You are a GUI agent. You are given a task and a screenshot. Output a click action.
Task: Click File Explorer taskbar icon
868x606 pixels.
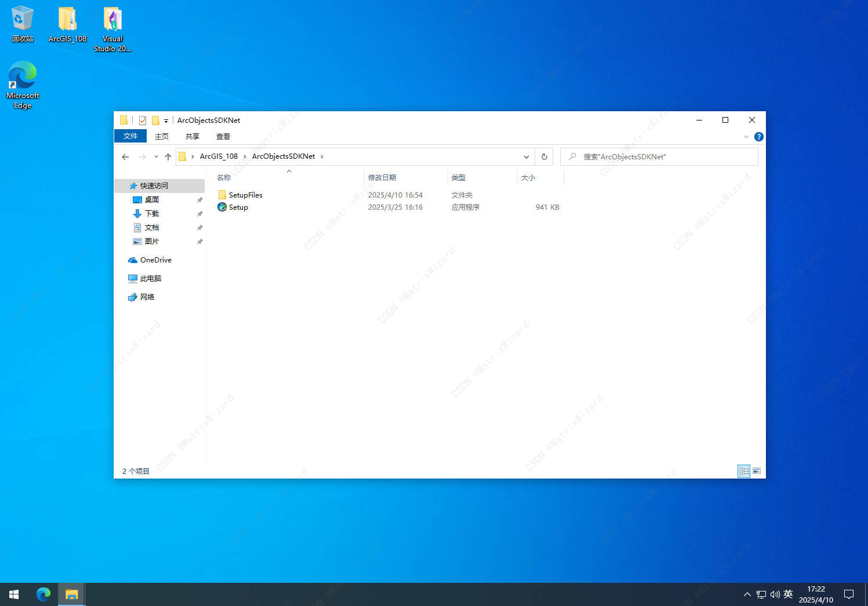click(x=71, y=594)
